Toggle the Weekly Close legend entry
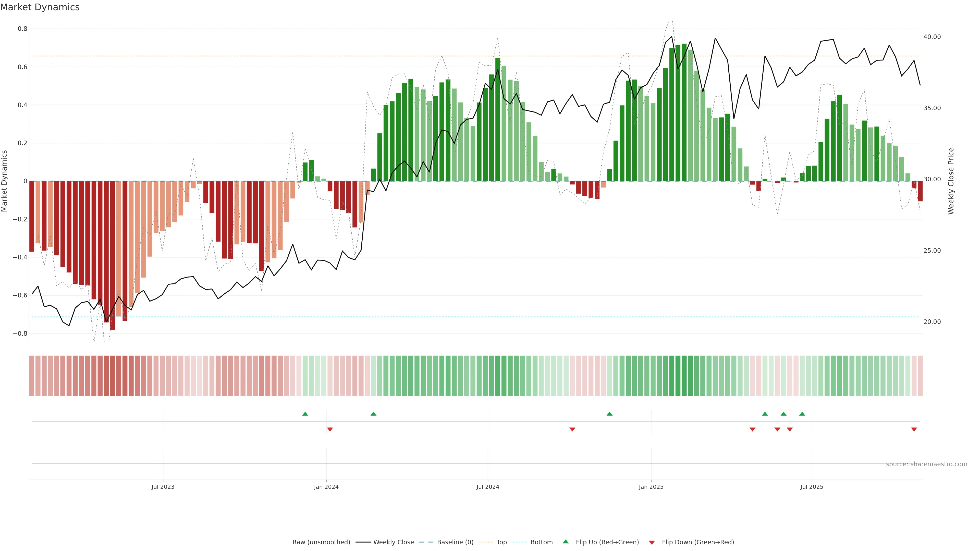The height and width of the screenshot is (551, 980). [x=393, y=542]
